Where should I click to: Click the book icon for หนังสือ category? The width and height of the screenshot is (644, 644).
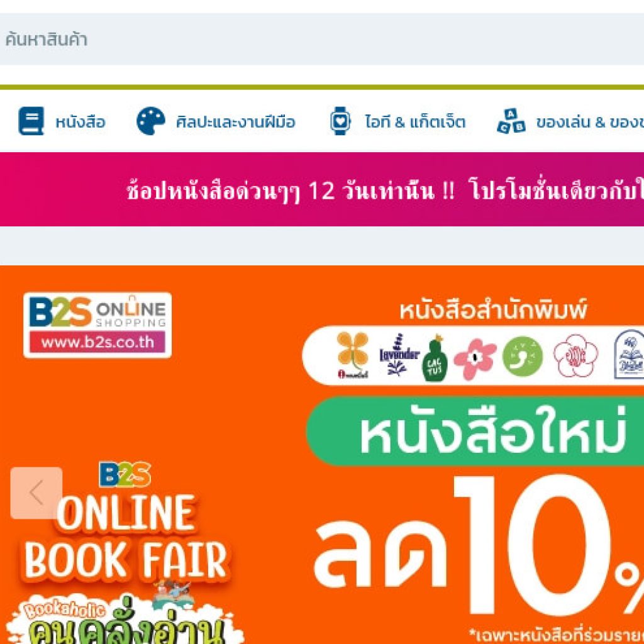click(x=31, y=121)
